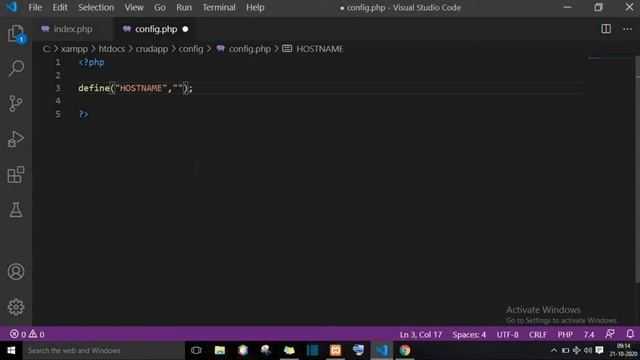Expand the config folder breadcrumb
The height and width of the screenshot is (360, 640).
[x=191, y=49]
